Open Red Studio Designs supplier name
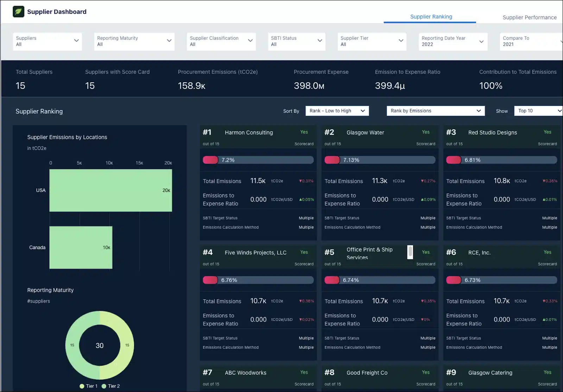The width and height of the screenshot is (563, 392). tap(492, 133)
